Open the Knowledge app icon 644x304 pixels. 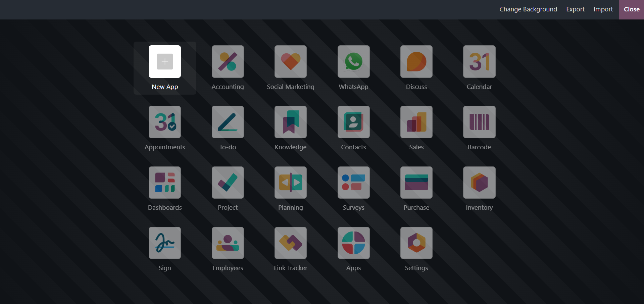290,122
